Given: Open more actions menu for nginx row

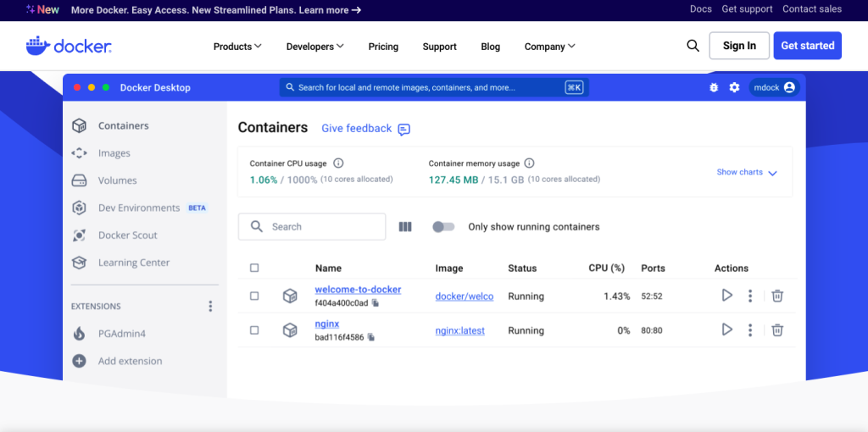Looking at the screenshot, I should pyautogui.click(x=750, y=330).
